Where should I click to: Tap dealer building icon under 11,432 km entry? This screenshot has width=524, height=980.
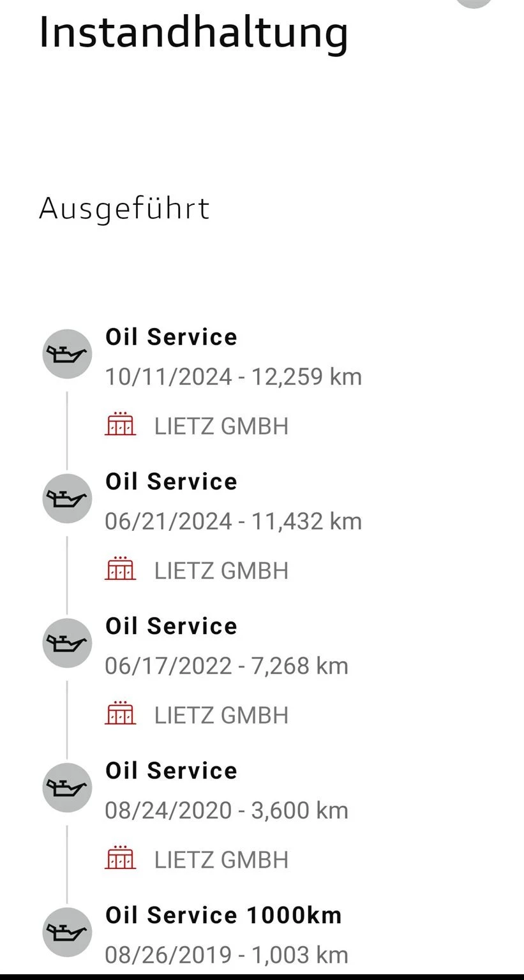(x=120, y=570)
